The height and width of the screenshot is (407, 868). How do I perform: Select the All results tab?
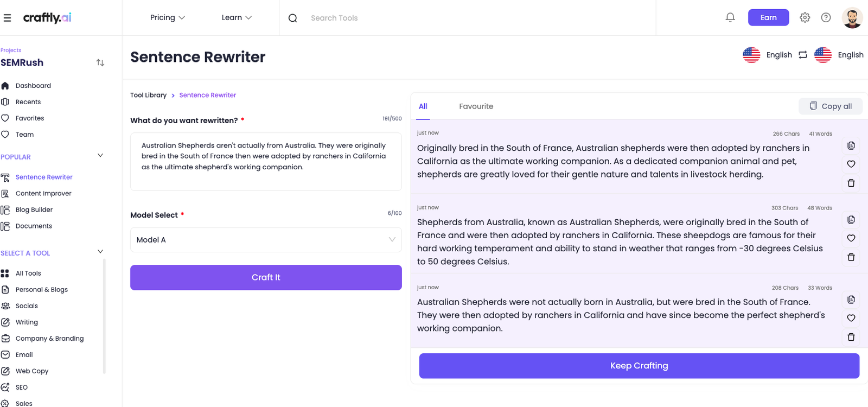pos(423,106)
